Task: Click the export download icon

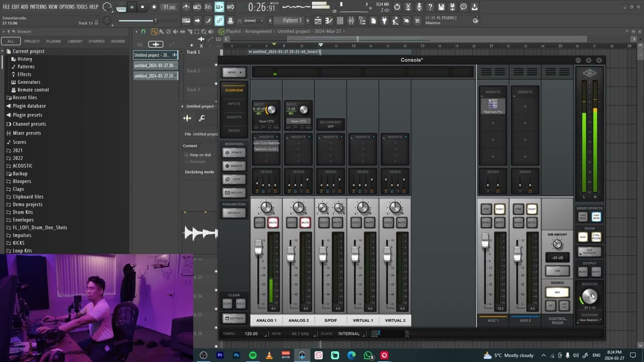Action: 474,7
